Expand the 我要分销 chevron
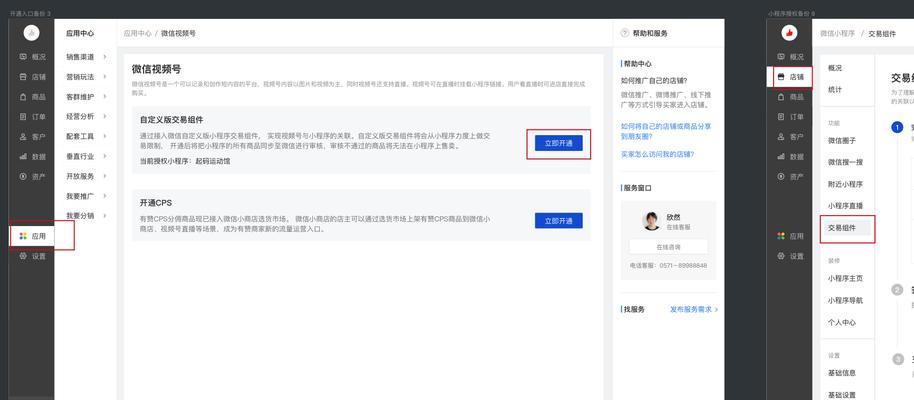Image resolution: width=914 pixels, height=400 pixels. click(x=105, y=215)
